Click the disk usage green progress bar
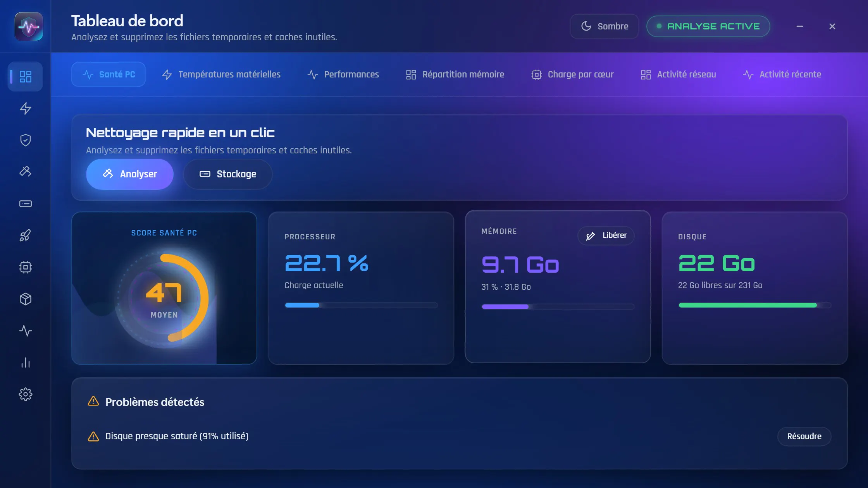868x488 pixels. pos(755,305)
